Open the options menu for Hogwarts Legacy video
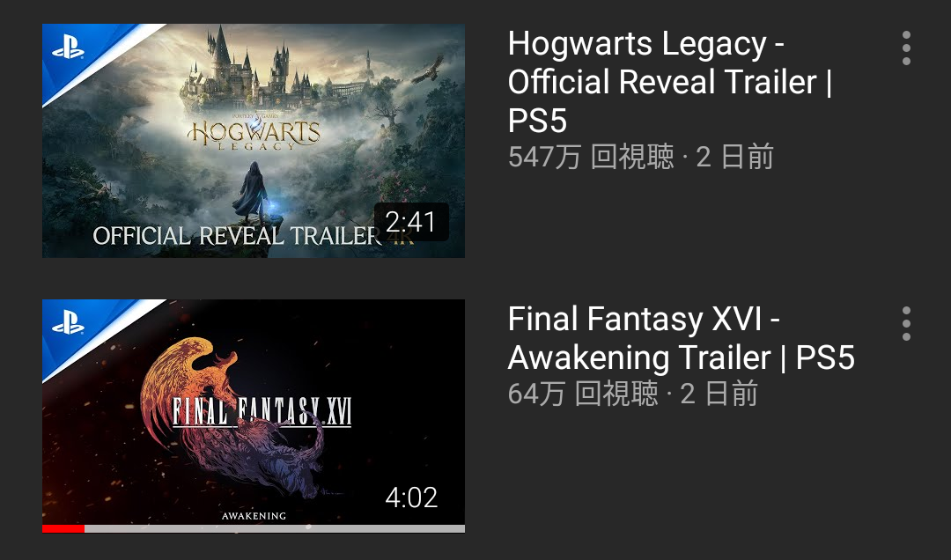This screenshot has height=560, width=951. pos(906,48)
